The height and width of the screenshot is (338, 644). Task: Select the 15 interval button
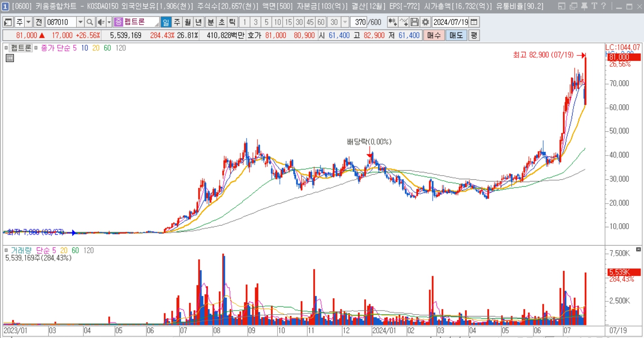pyautogui.click(x=288, y=22)
